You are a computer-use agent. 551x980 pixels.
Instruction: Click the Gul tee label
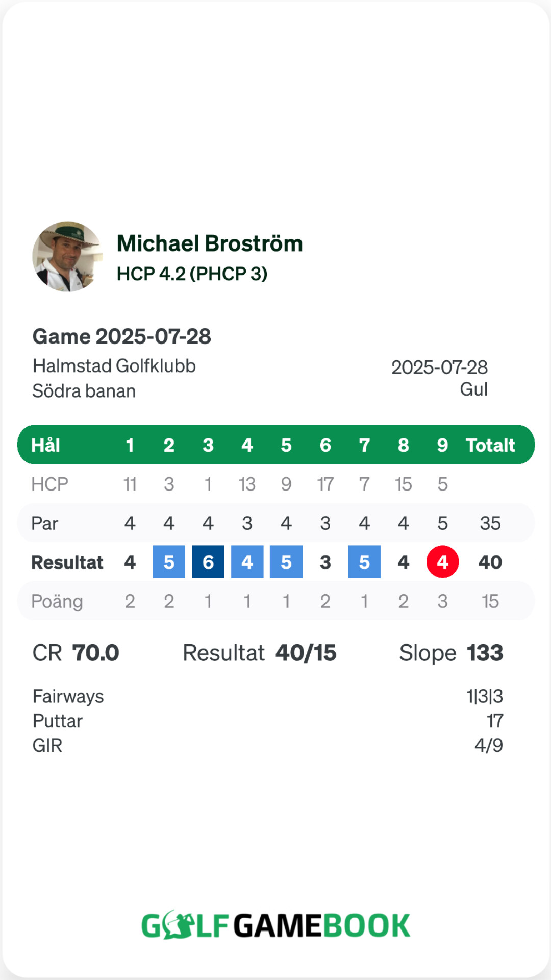(x=473, y=389)
